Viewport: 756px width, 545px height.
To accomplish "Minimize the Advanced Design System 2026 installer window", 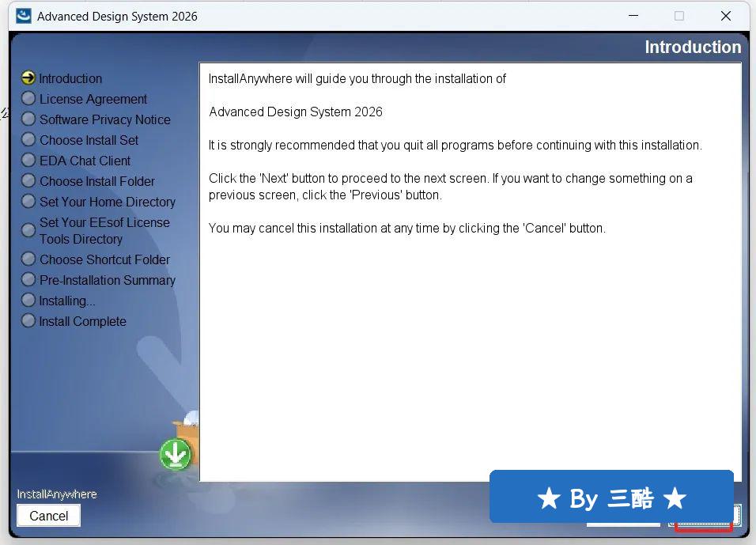I will [633, 16].
